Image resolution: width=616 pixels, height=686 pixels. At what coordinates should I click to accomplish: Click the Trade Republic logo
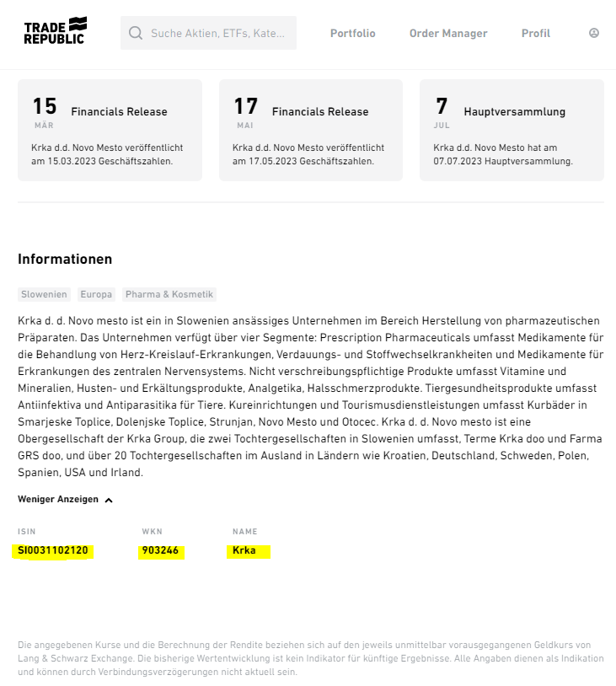tap(56, 31)
